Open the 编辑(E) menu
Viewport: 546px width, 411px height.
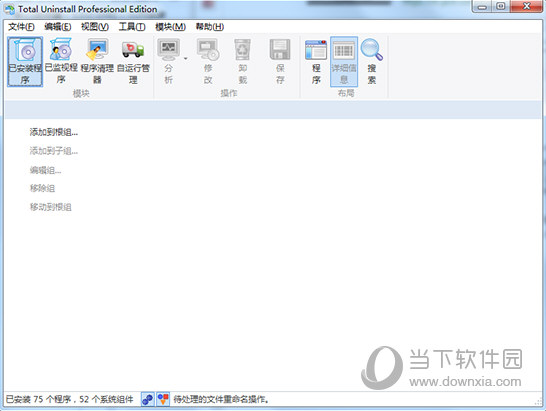pos(58,27)
